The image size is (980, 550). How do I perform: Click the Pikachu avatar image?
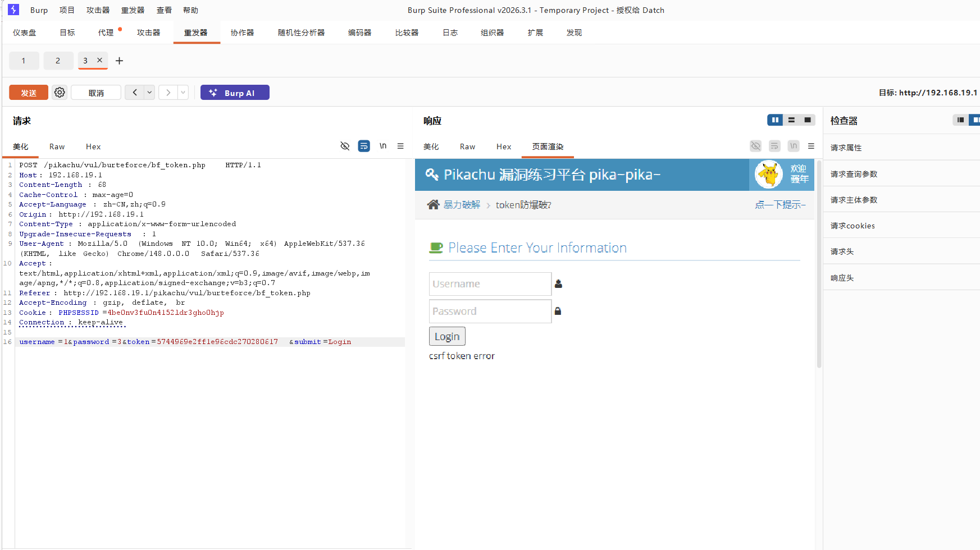[x=769, y=175]
